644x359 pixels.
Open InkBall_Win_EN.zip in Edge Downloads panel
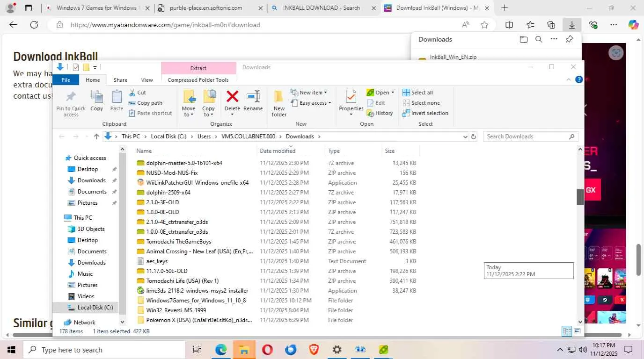(x=453, y=57)
